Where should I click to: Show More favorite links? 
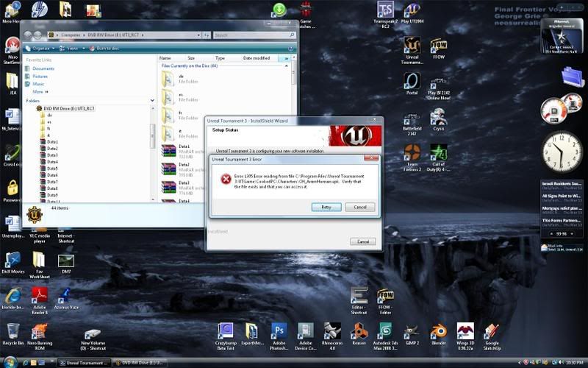click(x=40, y=91)
